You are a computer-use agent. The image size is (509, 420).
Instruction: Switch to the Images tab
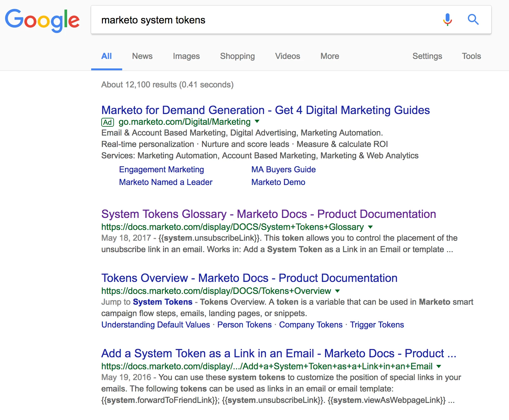coord(186,56)
